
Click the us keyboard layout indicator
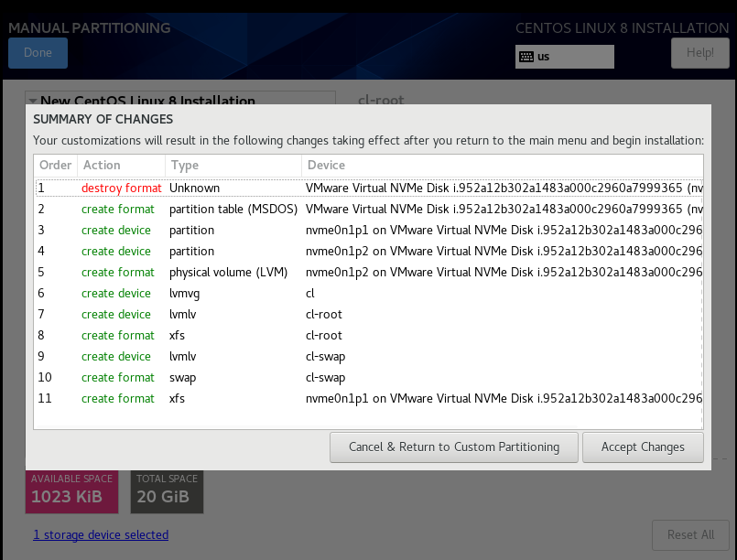coord(565,57)
